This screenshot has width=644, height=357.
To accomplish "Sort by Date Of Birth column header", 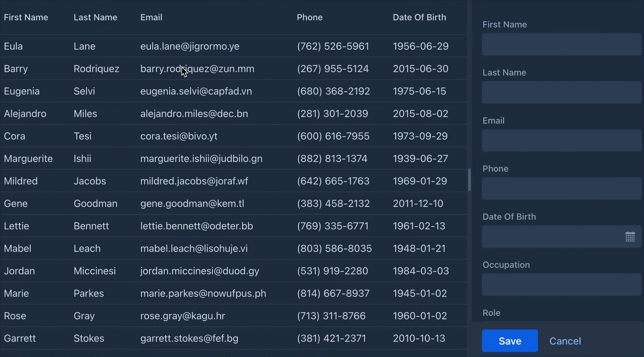I will (419, 17).
